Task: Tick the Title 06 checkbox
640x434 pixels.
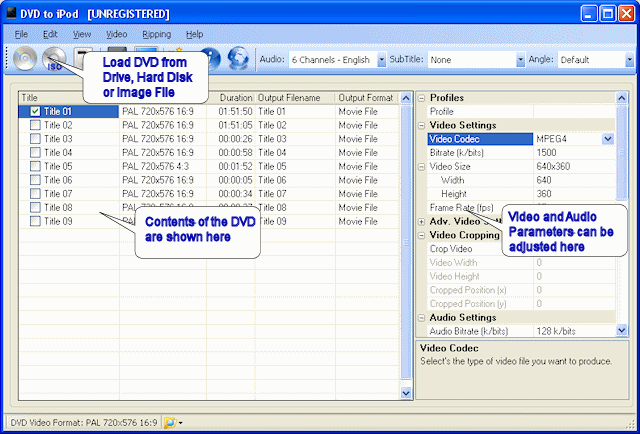Action: (x=35, y=180)
